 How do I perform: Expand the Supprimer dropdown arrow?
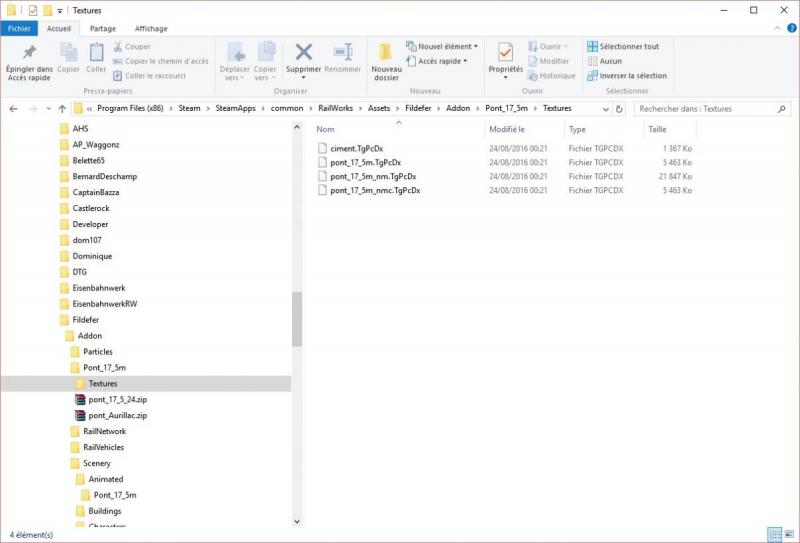tap(304, 78)
